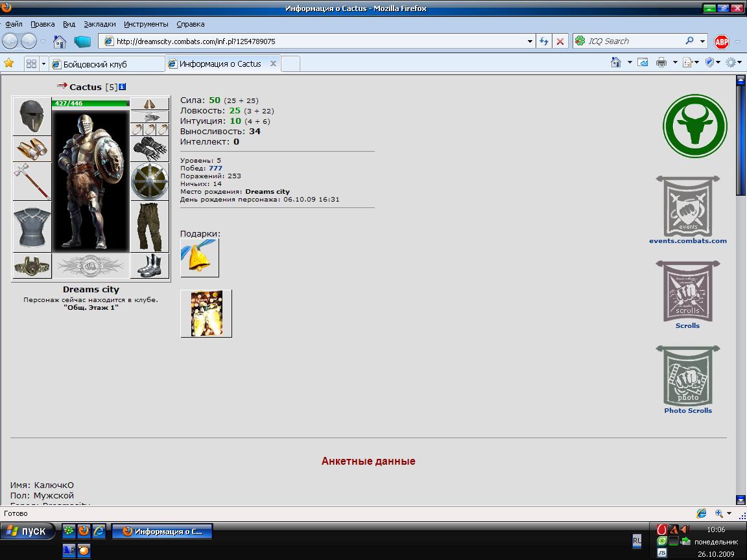This screenshot has height=560, width=747.
Task: Click the third ring slot
Action: [163, 130]
